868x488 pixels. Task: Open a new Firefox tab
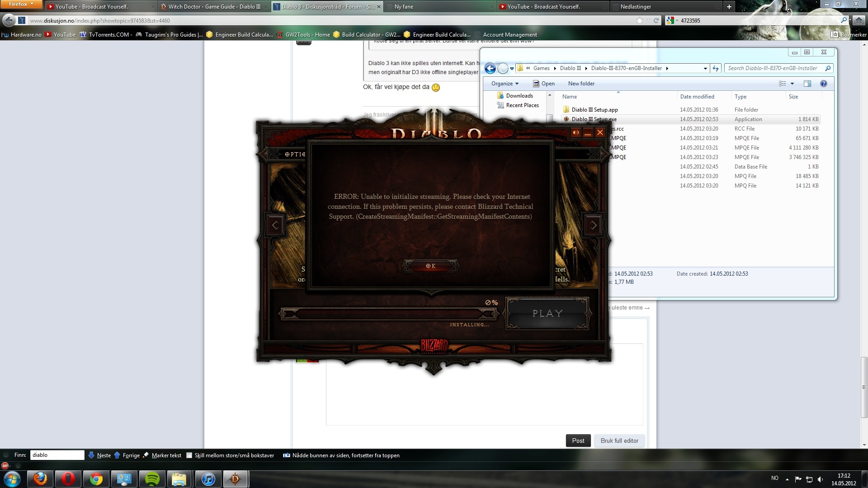coord(729,7)
